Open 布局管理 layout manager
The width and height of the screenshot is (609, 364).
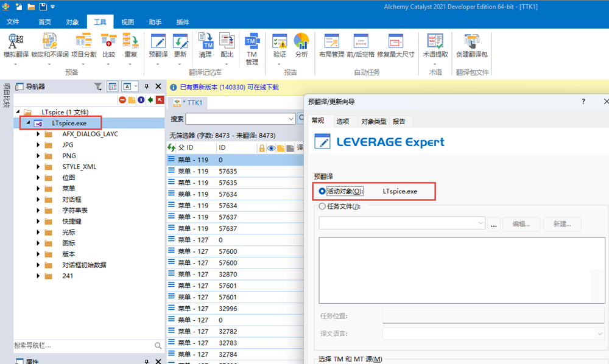[x=331, y=46]
